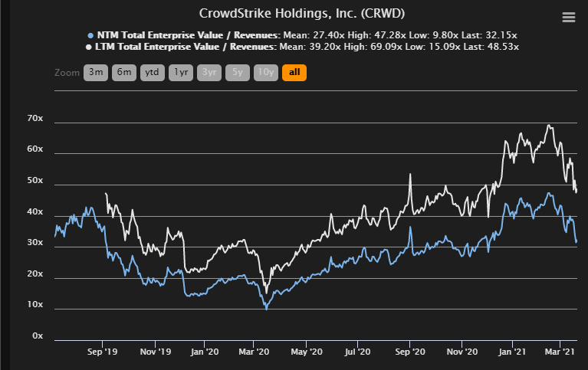588x370 pixels.
Task: Click the 30x axis label
Action: tap(34, 243)
